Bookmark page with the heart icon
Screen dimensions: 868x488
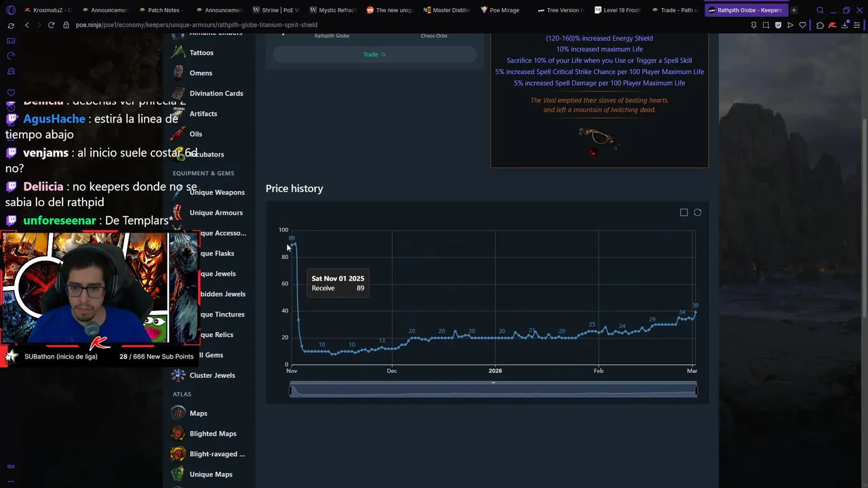(x=803, y=25)
